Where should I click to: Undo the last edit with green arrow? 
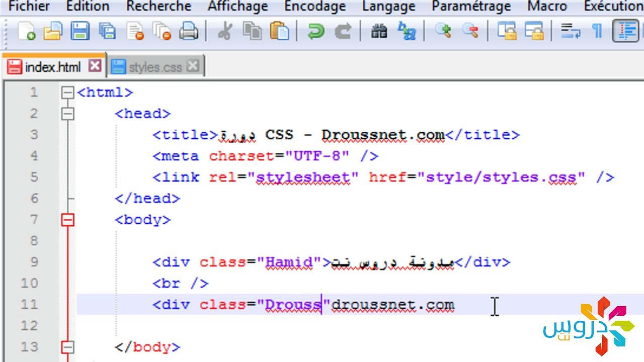(x=316, y=31)
